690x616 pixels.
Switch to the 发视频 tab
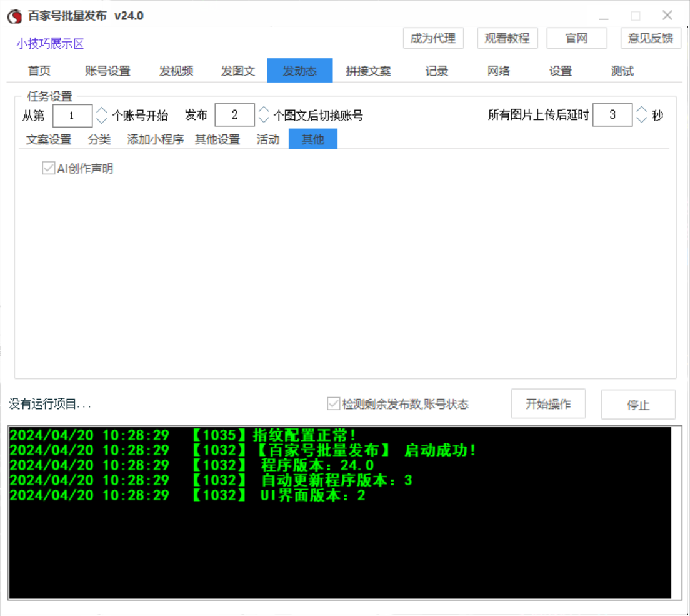(x=176, y=71)
